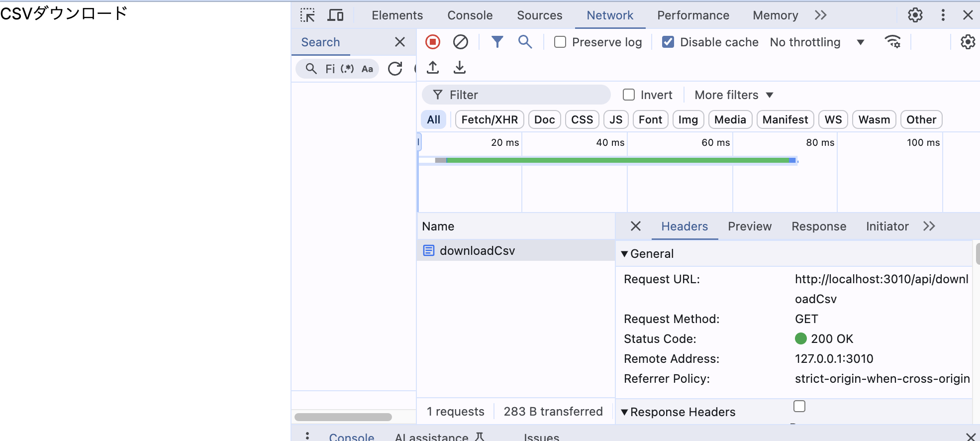Refresh the search results
The image size is (980, 441).
pos(395,69)
